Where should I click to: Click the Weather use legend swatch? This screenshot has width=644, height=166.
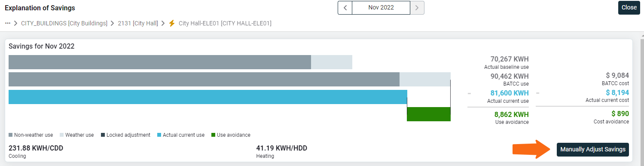[x=61, y=135]
